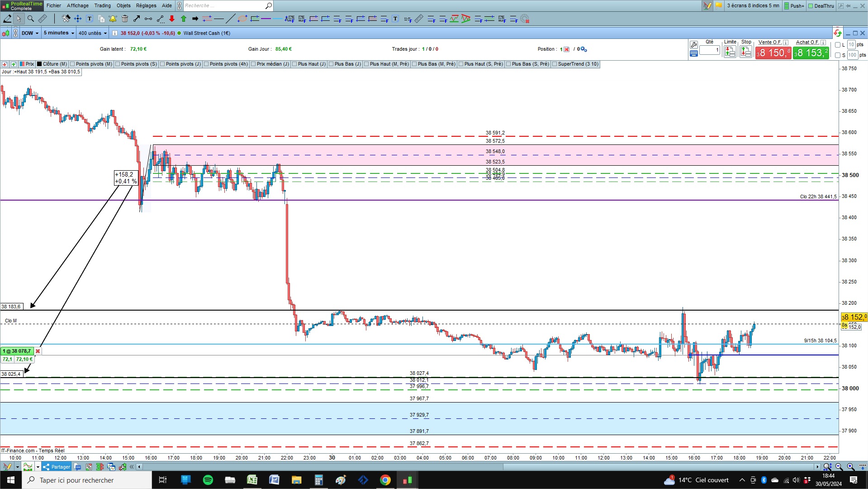Screen dimensions: 868x489
Task: Toggle the SuperTrend (3 10) checkbox
Action: (x=555, y=64)
